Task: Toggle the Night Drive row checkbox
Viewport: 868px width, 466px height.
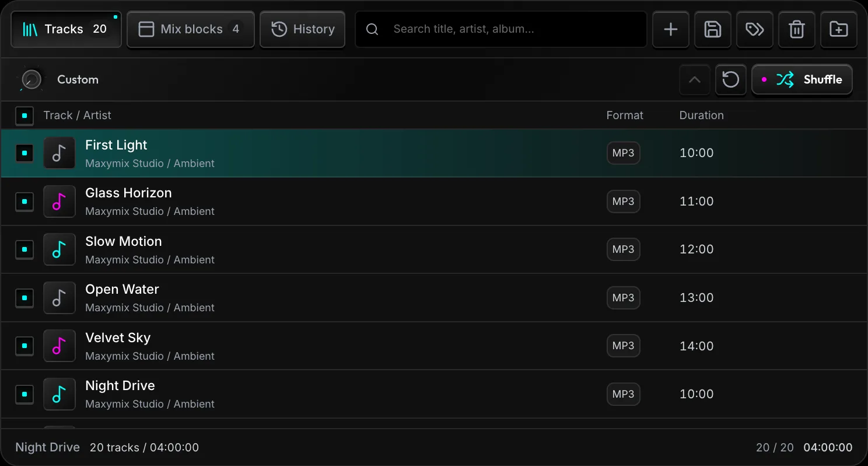Action: coord(24,394)
